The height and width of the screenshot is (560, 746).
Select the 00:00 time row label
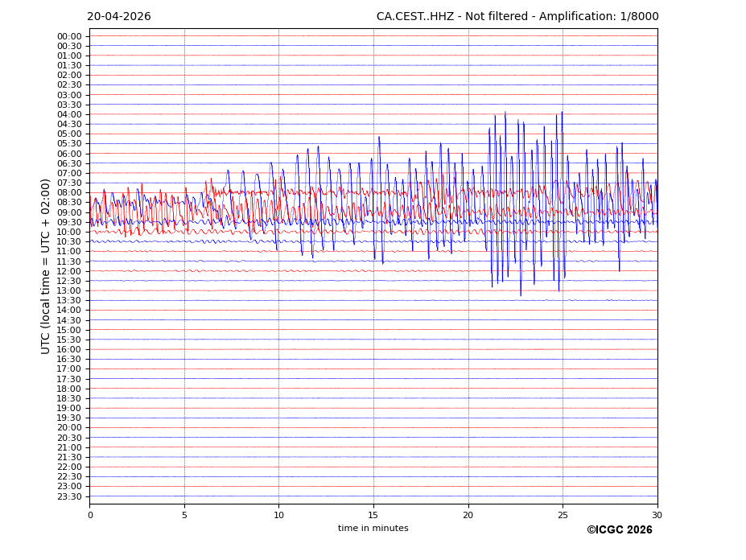[x=69, y=36]
